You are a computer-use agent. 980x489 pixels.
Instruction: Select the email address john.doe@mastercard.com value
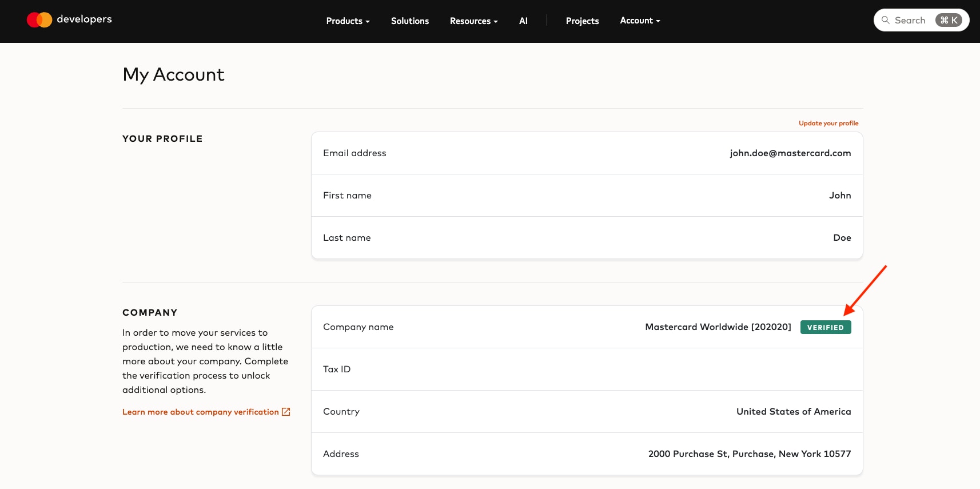click(790, 153)
